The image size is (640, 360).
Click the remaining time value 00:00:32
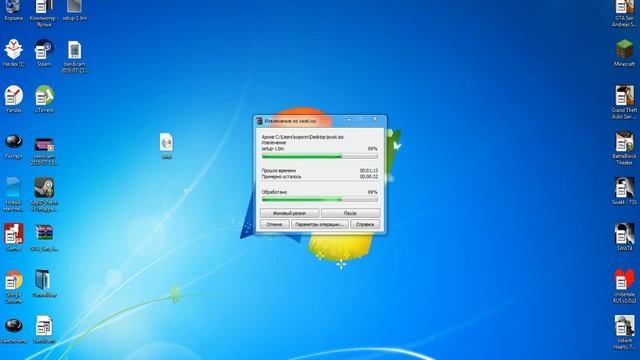tap(369, 177)
